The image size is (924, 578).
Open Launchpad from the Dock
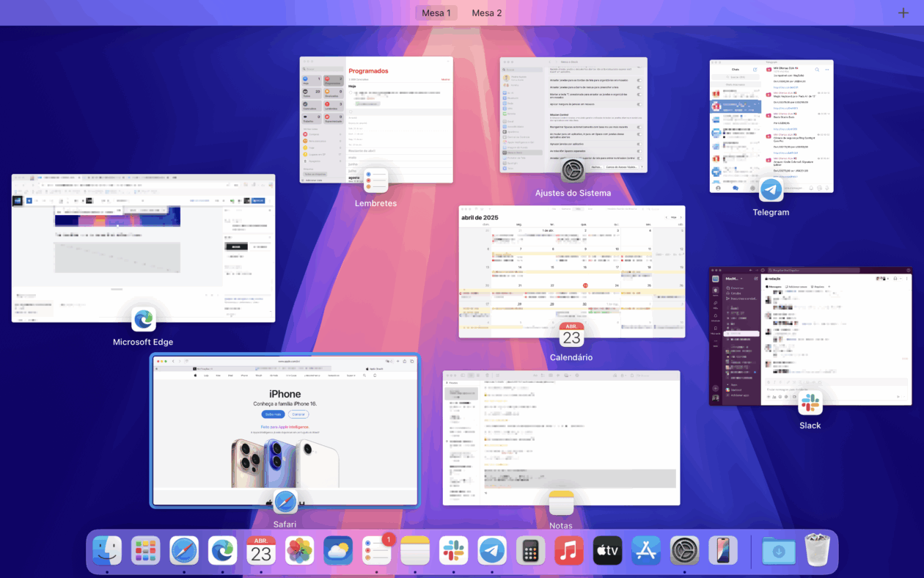pyautogui.click(x=146, y=551)
